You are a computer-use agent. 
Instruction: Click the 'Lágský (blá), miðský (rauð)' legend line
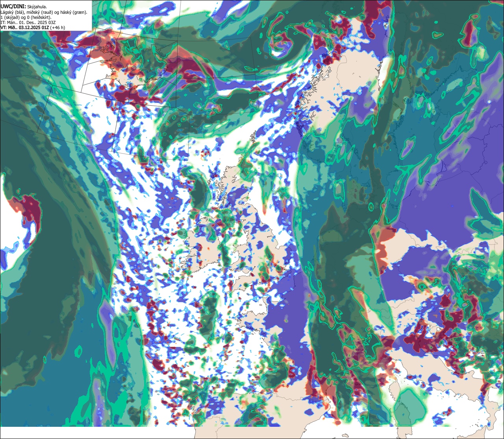[44, 12]
